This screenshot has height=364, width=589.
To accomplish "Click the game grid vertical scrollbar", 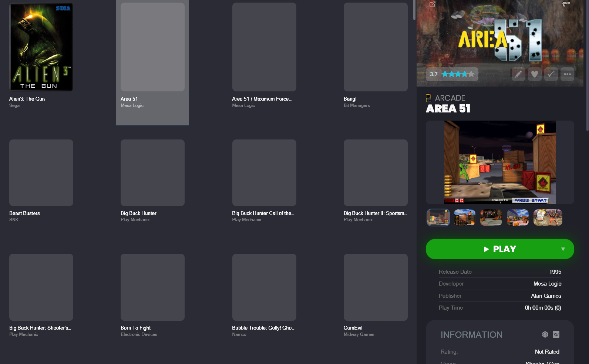I will (414, 10).
